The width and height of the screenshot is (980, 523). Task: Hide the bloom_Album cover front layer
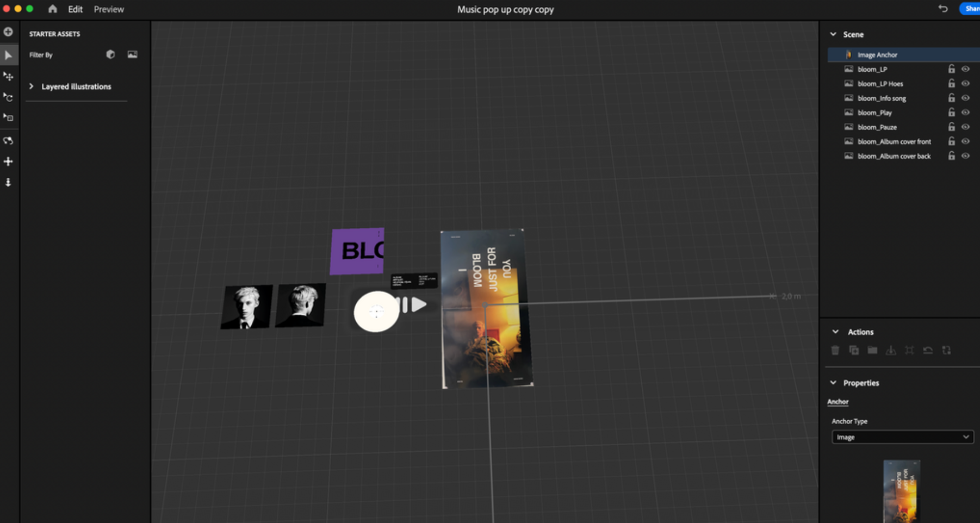965,141
